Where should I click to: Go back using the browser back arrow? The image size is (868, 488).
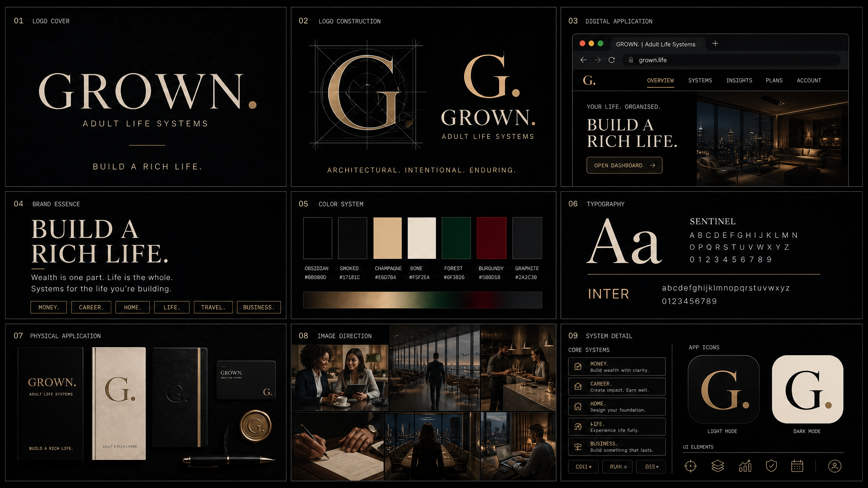(x=584, y=60)
